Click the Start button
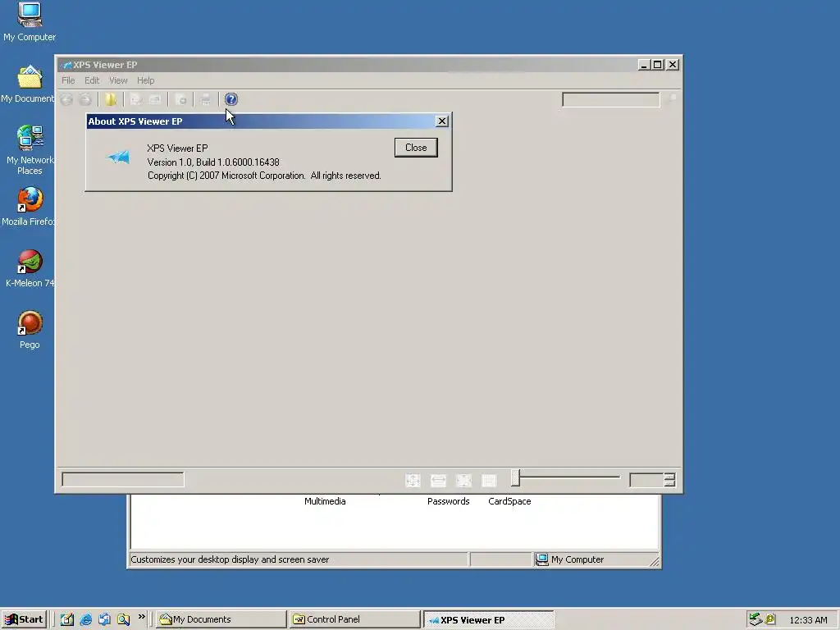 (25, 619)
